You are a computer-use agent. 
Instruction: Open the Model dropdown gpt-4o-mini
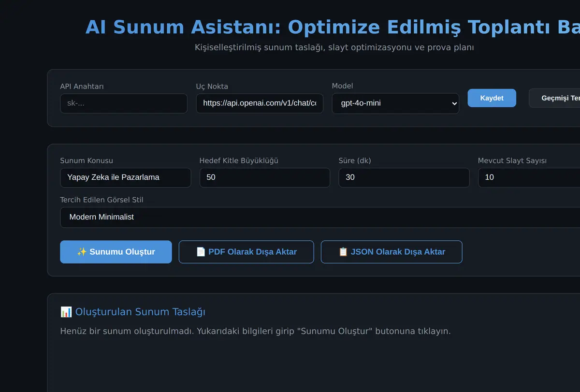click(x=395, y=103)
